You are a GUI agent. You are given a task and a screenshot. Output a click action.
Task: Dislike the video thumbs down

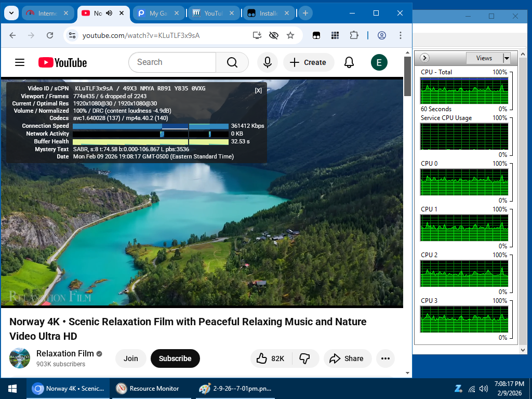(305, 358)
